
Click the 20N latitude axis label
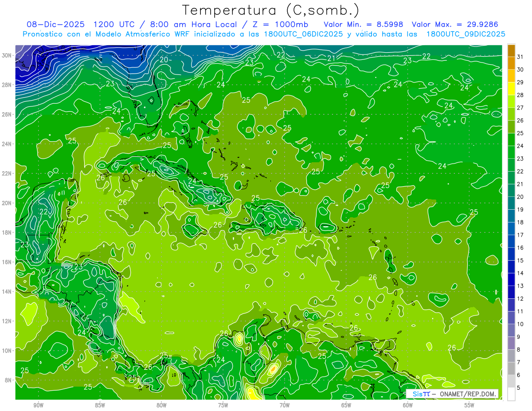pos(7,203)
